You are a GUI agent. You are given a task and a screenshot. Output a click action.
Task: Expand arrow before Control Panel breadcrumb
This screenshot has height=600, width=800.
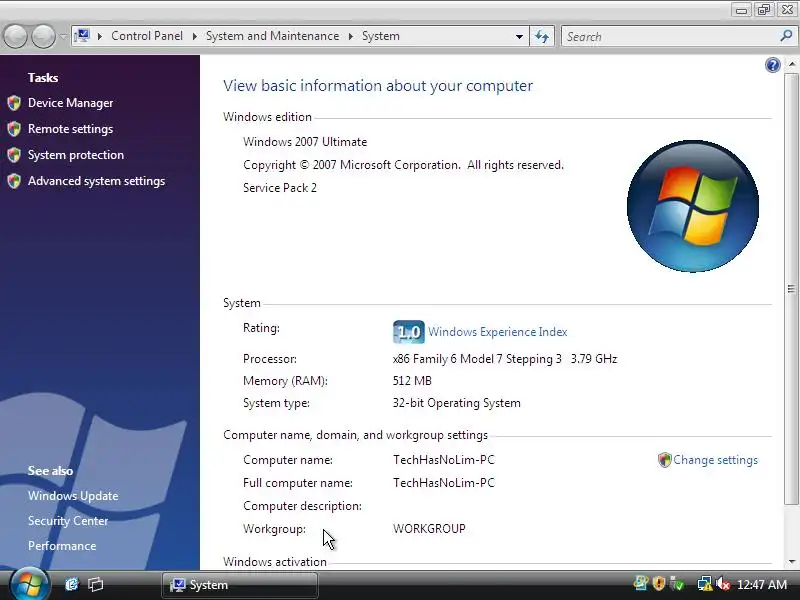click(x=99, y=36)
